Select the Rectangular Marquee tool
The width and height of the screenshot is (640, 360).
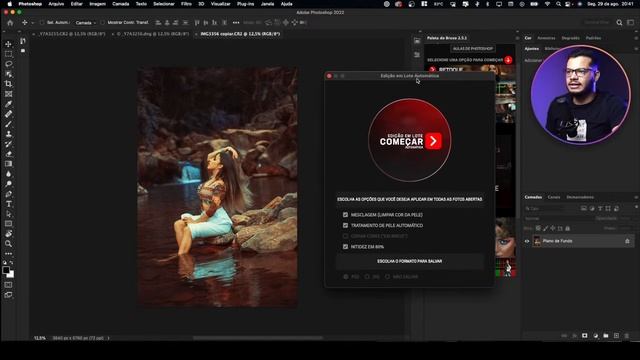pyautogui.click(x=8, y=54)
